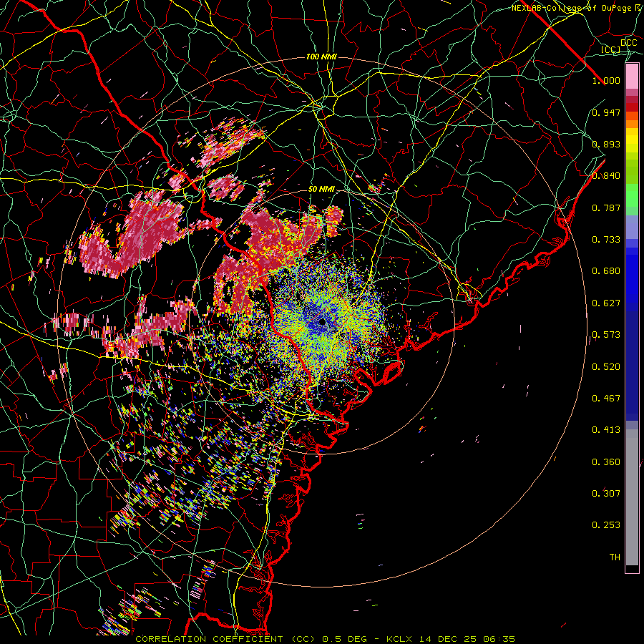This screenshot has width=644, height=644.
Task: Click the bright green segment of the color bar
Action: (x=632, y=195)
